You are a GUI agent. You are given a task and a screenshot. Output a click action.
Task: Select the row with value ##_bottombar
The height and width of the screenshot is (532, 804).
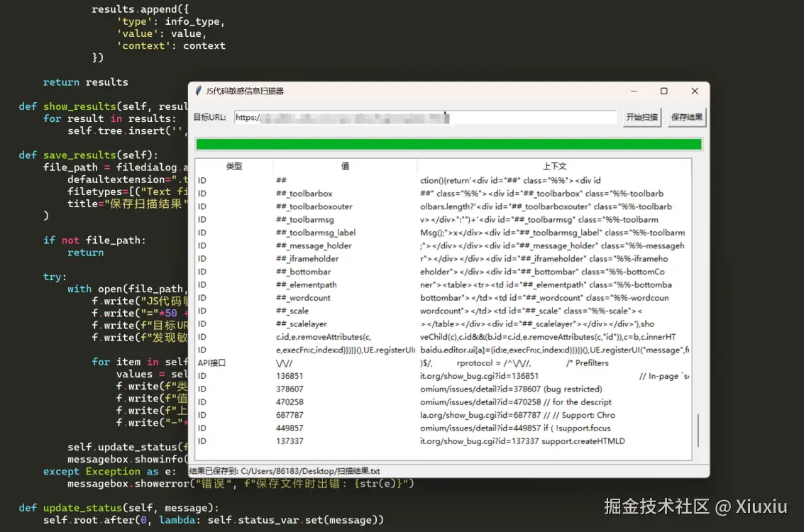(x=444, y=272)
